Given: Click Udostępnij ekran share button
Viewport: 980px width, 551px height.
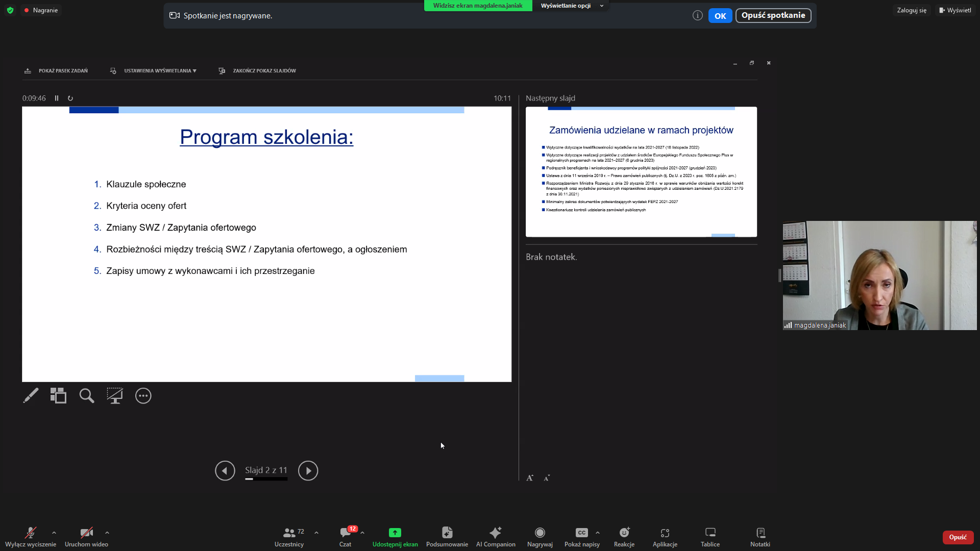Looking at the screenshot, I should pyautogui.click(x=395, y=537).
